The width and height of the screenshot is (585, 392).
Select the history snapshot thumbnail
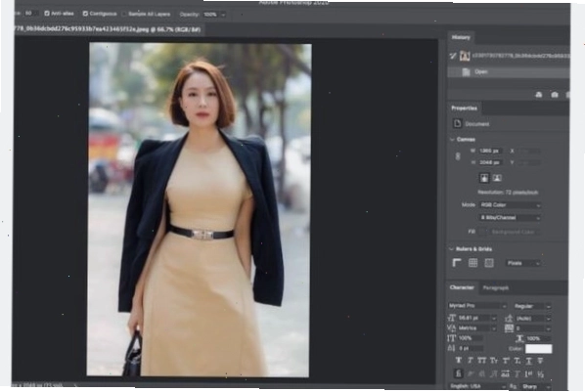point(465,56)
